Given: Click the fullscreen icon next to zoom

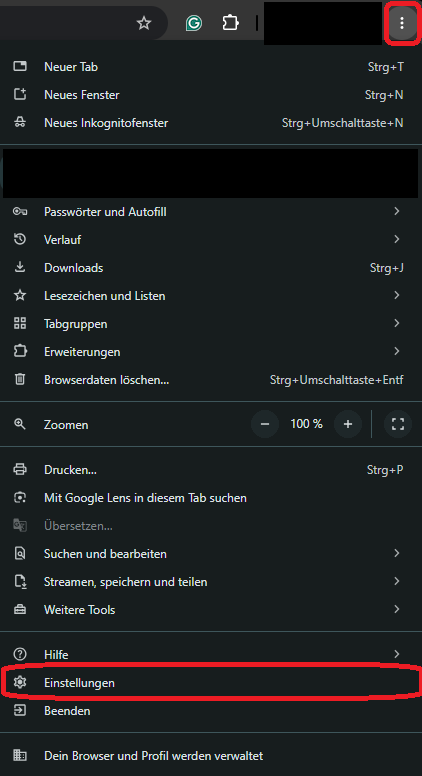Looking at the screenshot, I should click(x=398, y=424).
